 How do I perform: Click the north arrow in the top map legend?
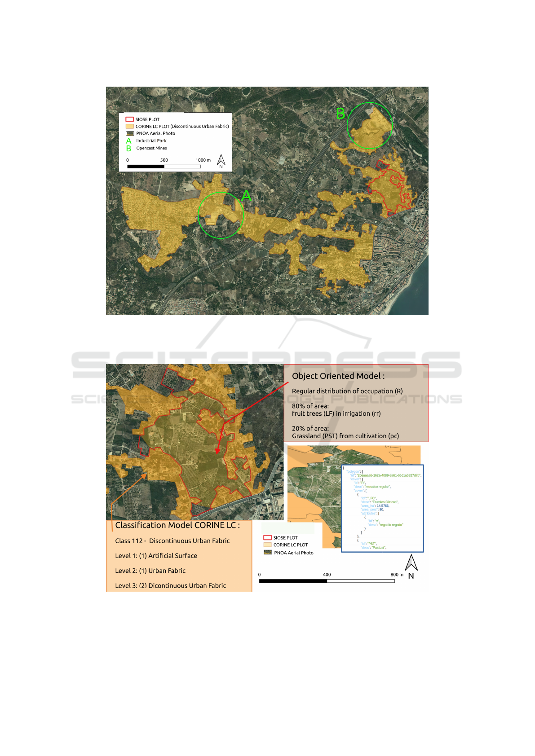tap(221, 161)
